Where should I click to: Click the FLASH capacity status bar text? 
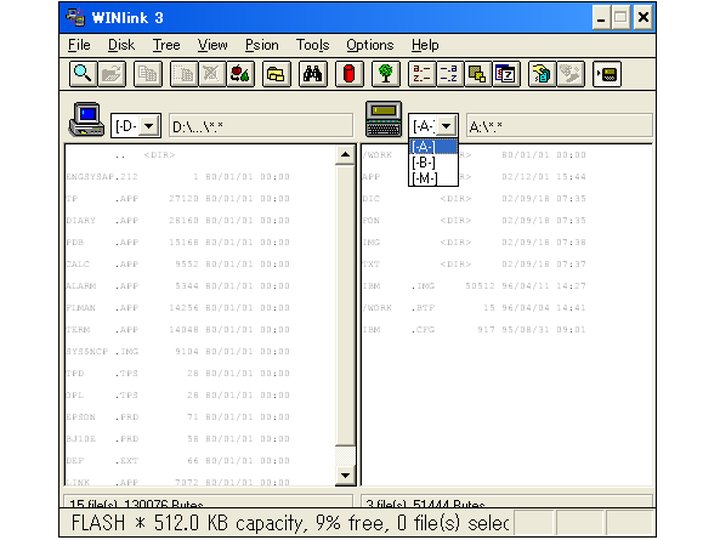[290, 523]
